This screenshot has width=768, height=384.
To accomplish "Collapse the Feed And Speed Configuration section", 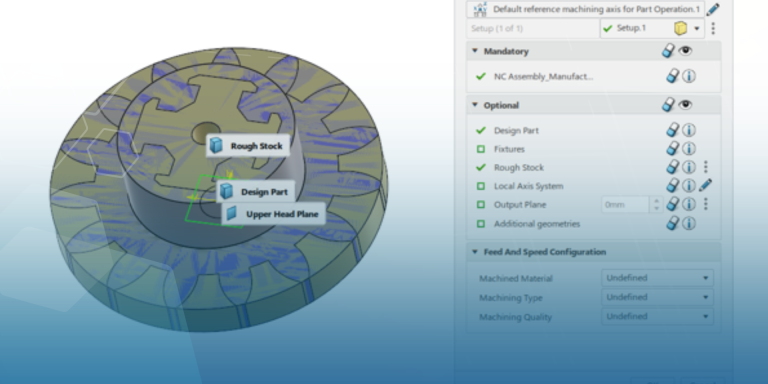I will (474, 252).
